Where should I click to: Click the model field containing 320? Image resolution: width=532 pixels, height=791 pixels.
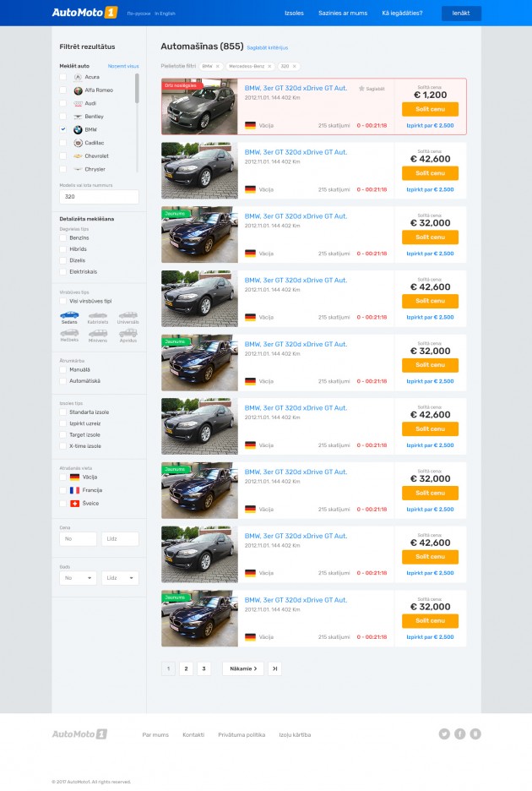pos(99,197)
